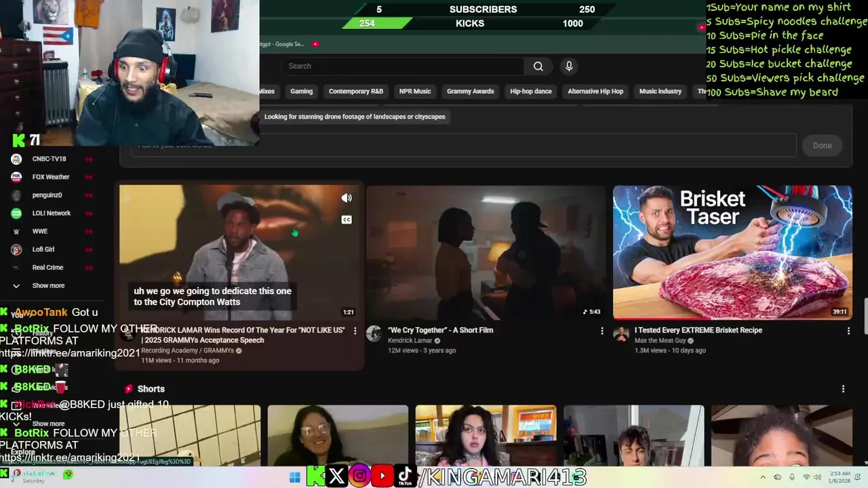Select the NPR Music filter chip
Viewport: 868px width, 488px height.
point(415,91)
